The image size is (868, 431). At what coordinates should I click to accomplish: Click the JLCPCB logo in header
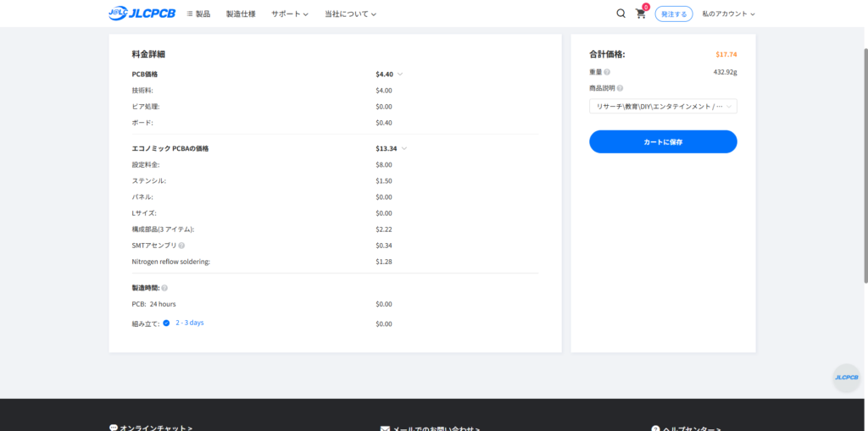(142, 14)
